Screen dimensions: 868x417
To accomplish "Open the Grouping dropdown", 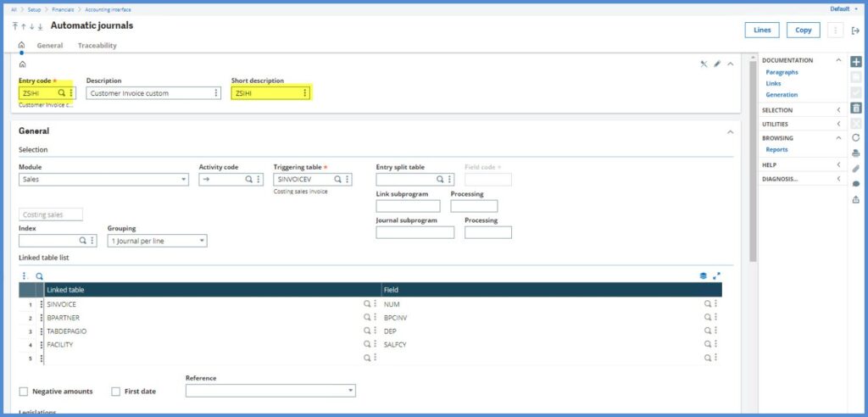I will pyautogui.click(x=157, y=241).
